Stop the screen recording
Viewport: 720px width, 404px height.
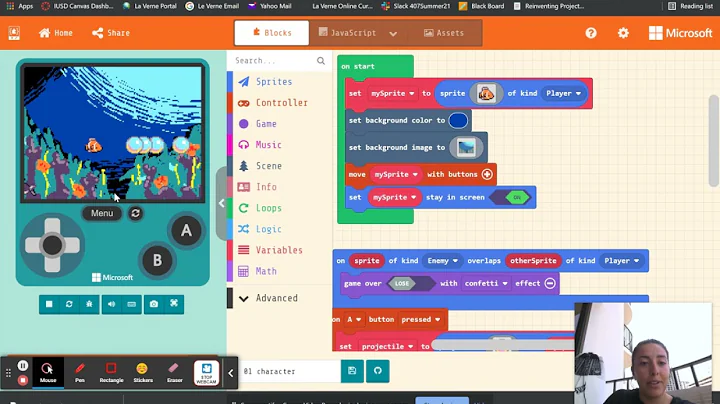[x=22, y=380]
